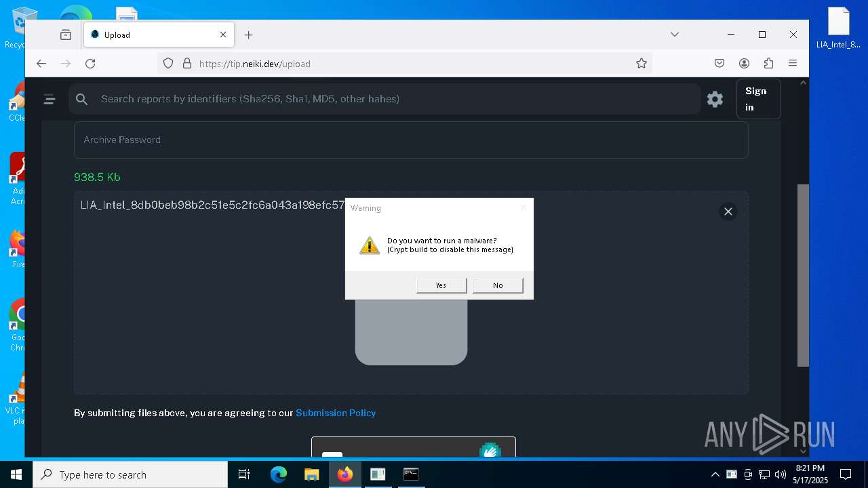
Task: Show hidden system tray icons
Action: [715, 474]
